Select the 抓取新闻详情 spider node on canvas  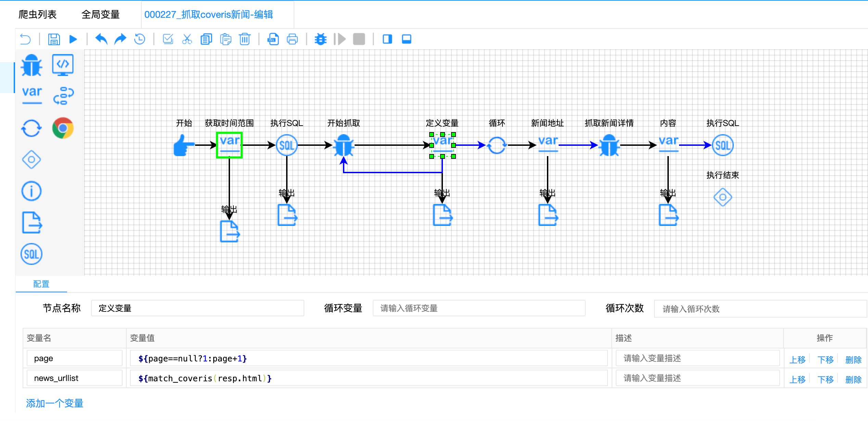pos(609,145)
